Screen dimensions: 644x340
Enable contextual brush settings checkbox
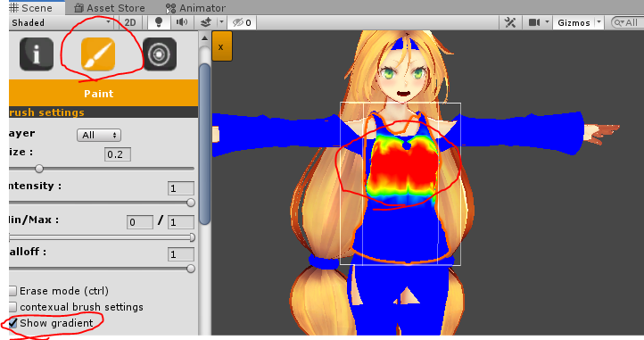pos(12,307)
